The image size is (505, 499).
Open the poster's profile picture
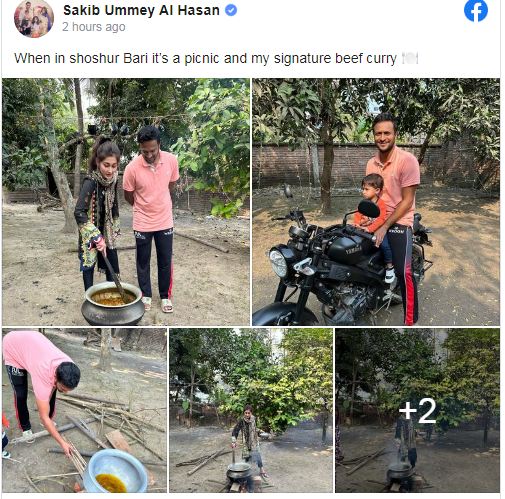(34, 19)
